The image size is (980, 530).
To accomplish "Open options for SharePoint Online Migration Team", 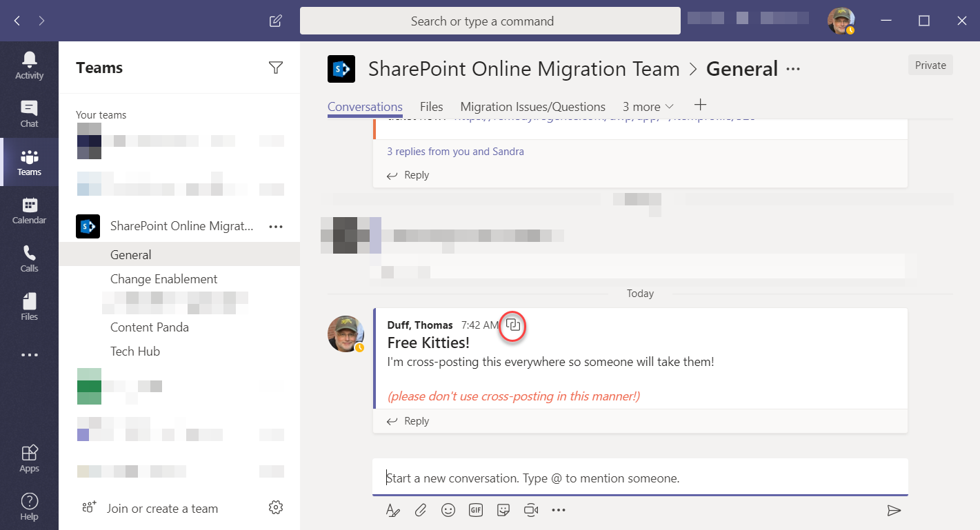I will click(x=275, y=226).
